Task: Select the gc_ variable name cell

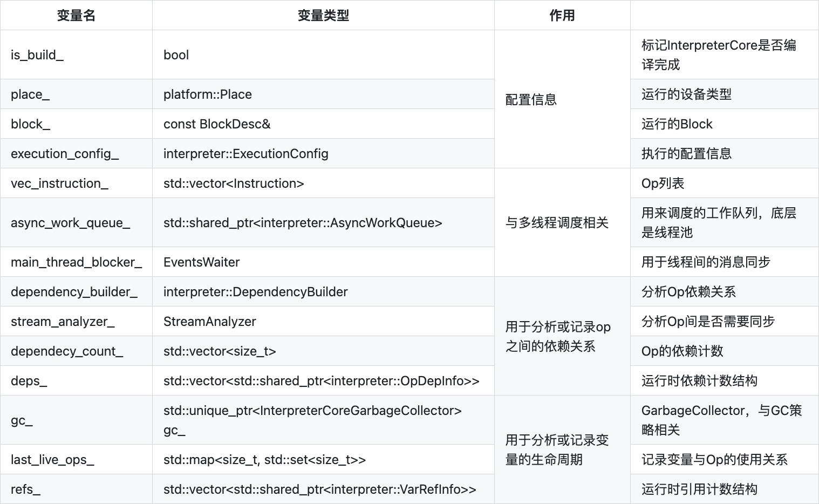Action: point(76,420)
